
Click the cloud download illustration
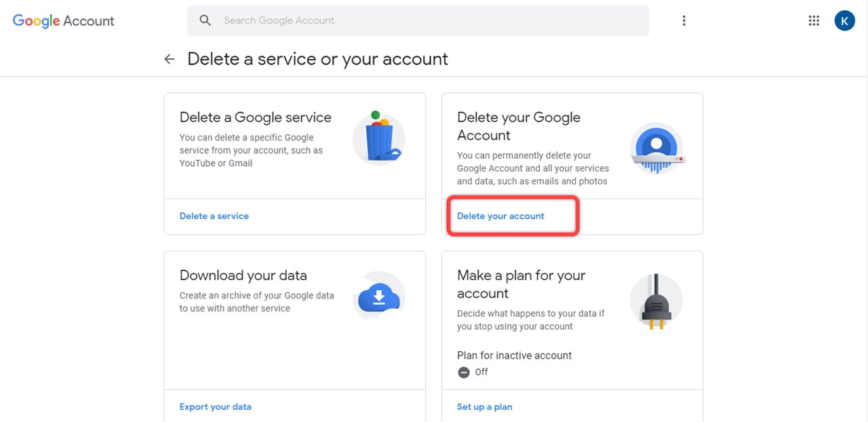pos(379,298)
